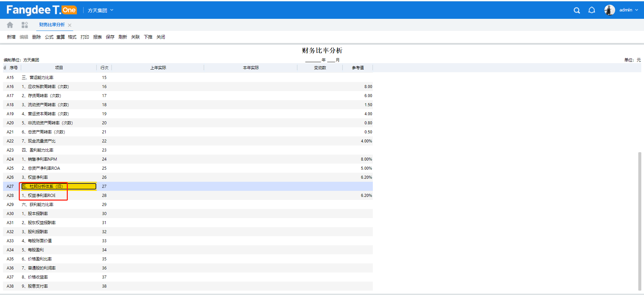
Task: Select row 四、盈利能力比率
Action: pyautogui.click(x=188, y=150)
